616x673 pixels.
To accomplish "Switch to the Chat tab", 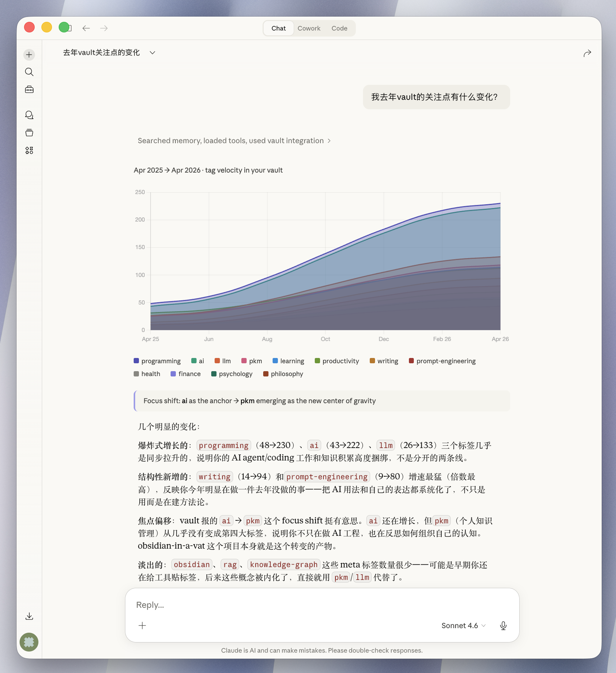I will 279,28.
